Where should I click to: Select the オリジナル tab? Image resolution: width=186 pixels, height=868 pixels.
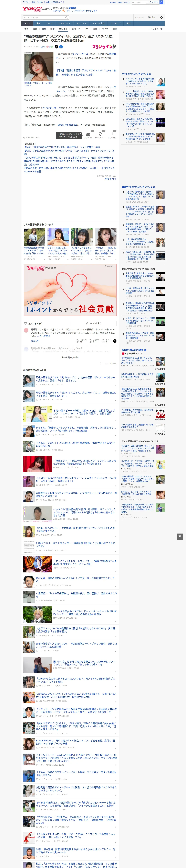[x=81, y=24]
